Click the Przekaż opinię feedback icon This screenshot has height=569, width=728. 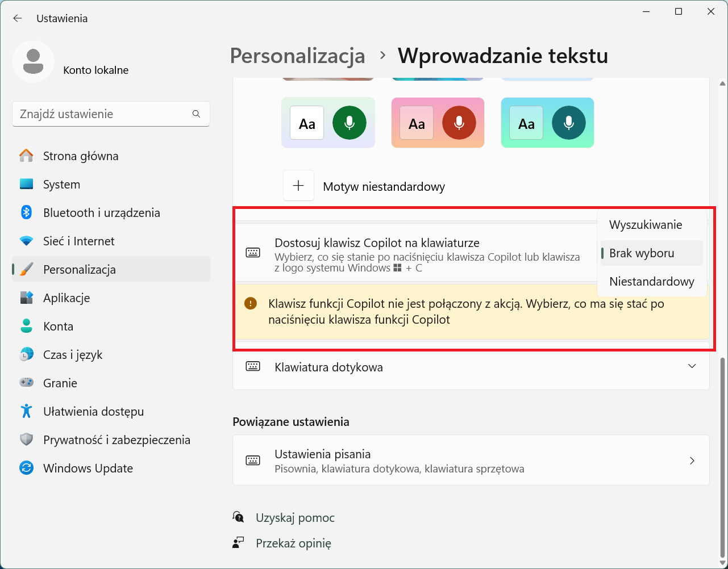click(x=239, y=543)
